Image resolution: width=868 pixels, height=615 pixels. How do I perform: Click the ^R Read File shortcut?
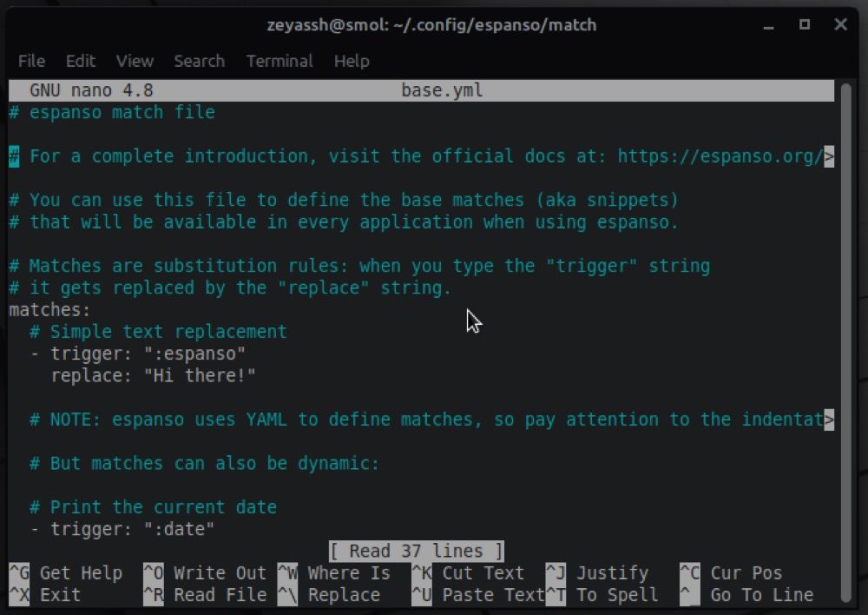(x=205, y=595)
